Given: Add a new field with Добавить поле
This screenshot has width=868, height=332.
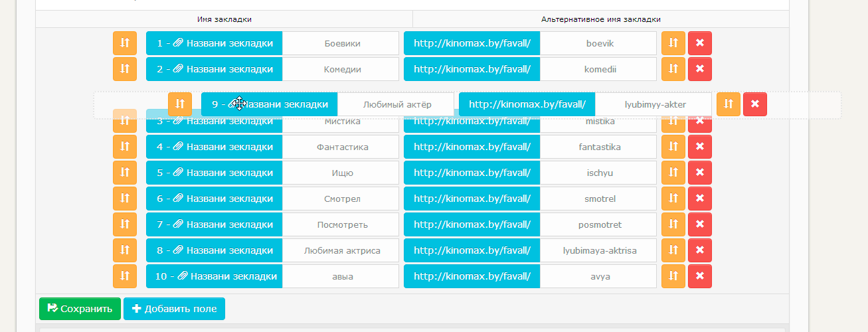Looking at the screenshot, I should [174, 309].
